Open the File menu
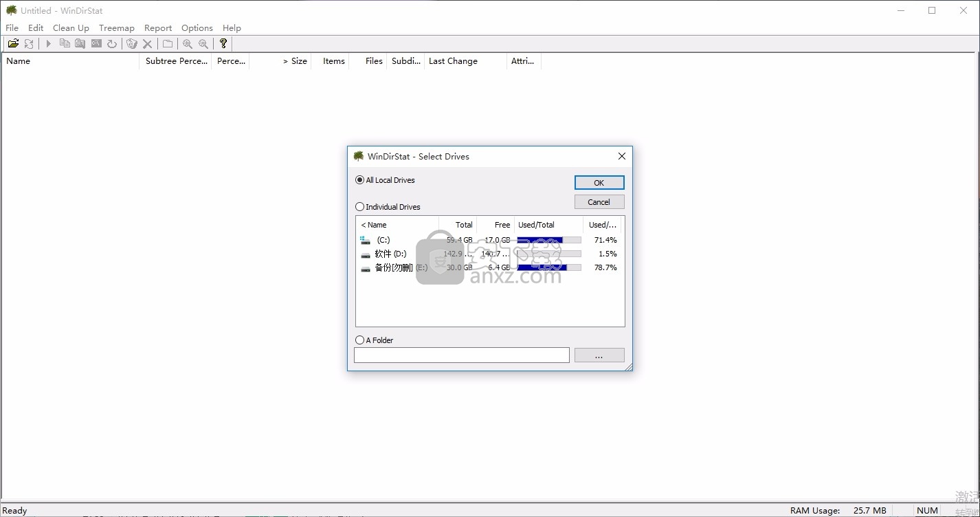The height and width of the screenshot is (517, 980). tap(12, 28)
